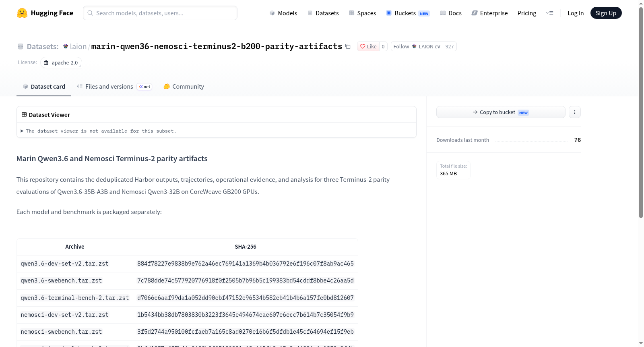Click the search magnifier icon
Image resolution: width=644 pixels, height=347 pixels.
(91, 13)
